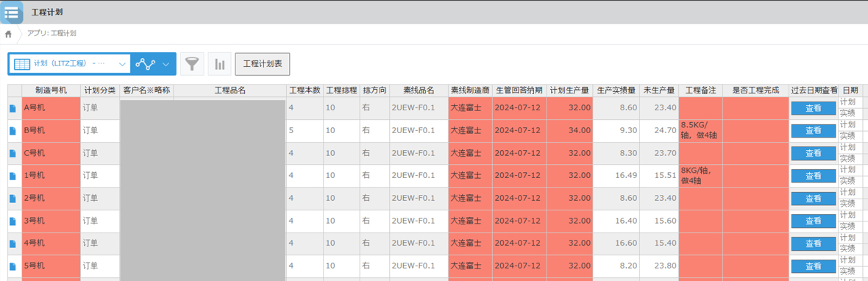The image size is (868, 281).
Task: Go to the home icon in breadcrumb
Action: point(8,35)
